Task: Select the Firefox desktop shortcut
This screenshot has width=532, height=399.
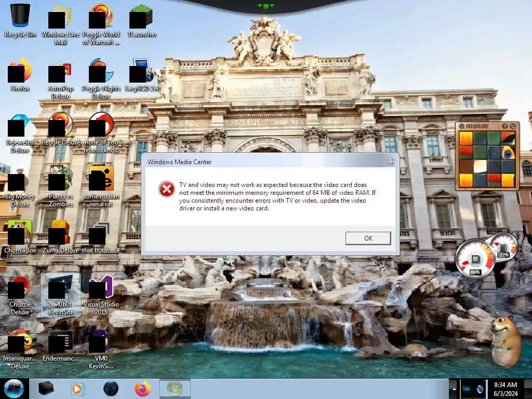Action: [20, 75]
